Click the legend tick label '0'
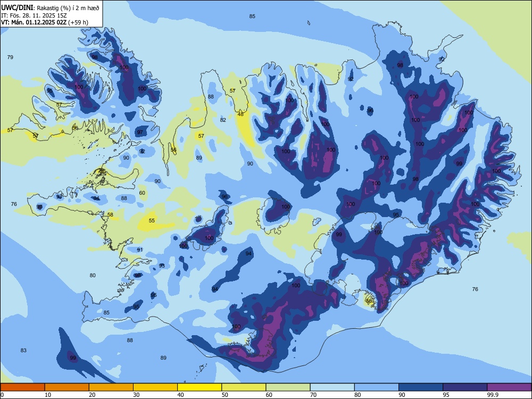The height and width of the screenshot is (399, 532). point(2,395)
